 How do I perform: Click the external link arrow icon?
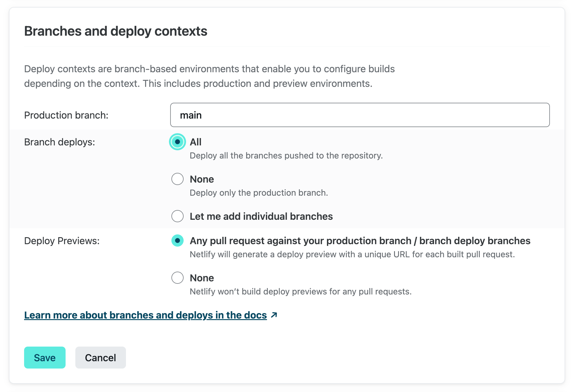tap(274, 315)
